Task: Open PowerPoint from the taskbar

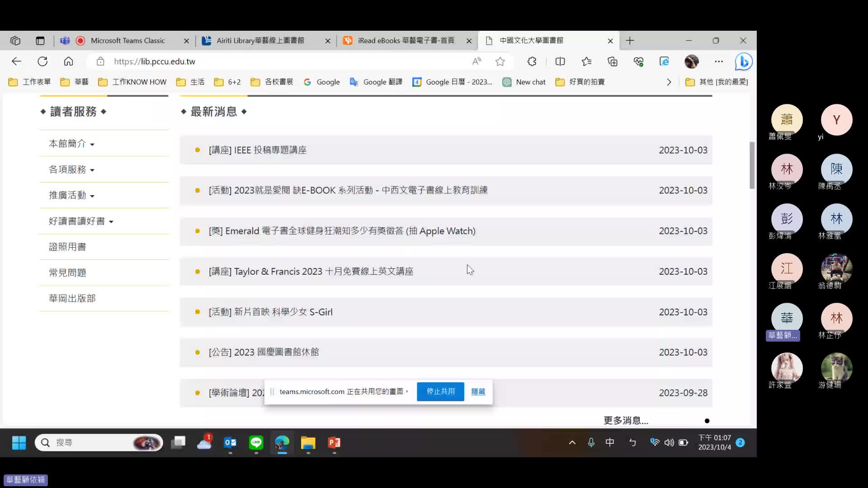Action: (334, 443)
